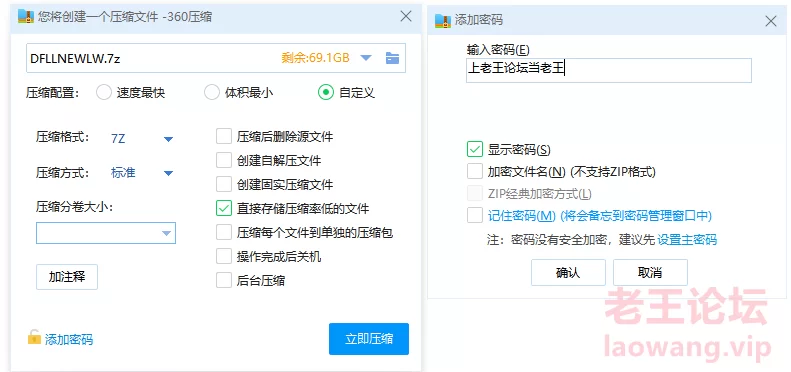Click into the 输入密码 password field
The image size is (791, 372).
pos(609,70)
